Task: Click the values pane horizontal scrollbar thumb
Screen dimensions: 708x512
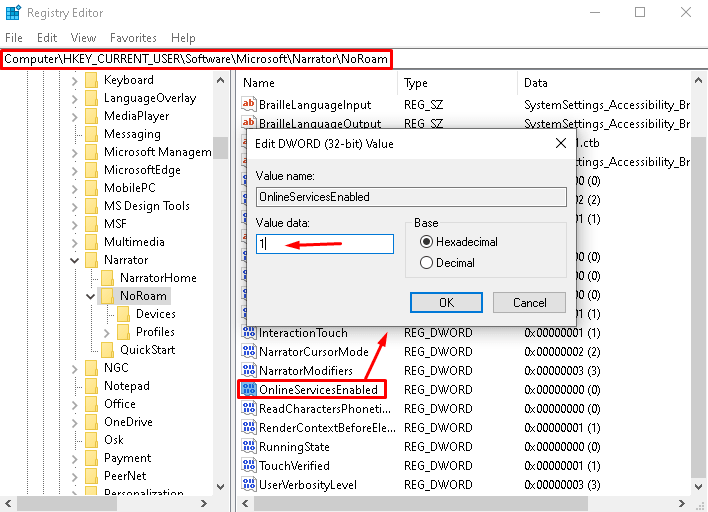Action: pos(421,503)
